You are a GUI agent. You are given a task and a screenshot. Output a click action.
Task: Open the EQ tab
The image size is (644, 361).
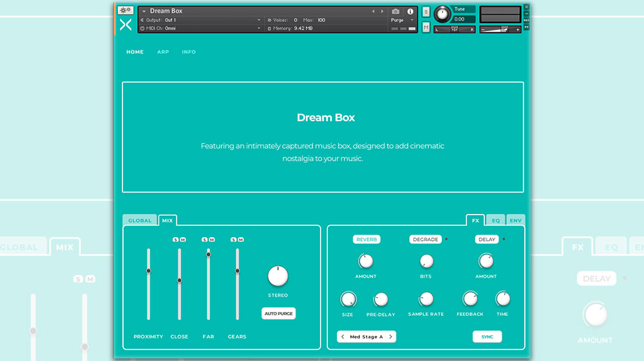pyautogui.click(x=495, y=220)
